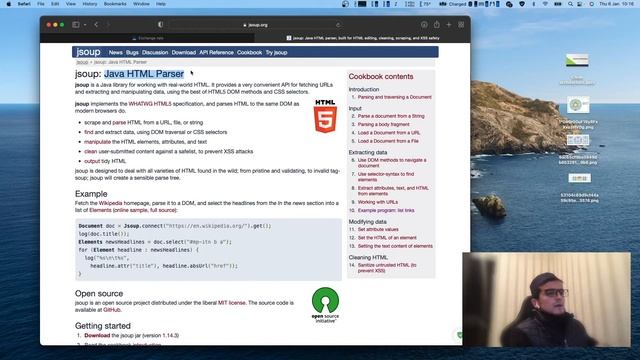Click the HTML5 logo image
640x360 pixels.
(325, 116)
